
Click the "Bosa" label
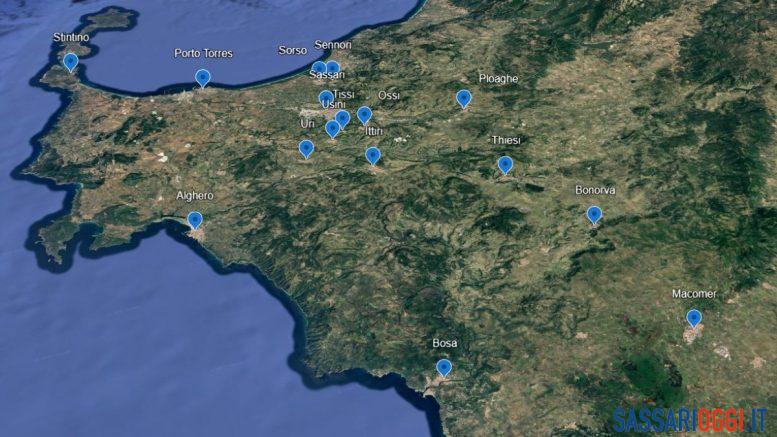pos(444,343)
